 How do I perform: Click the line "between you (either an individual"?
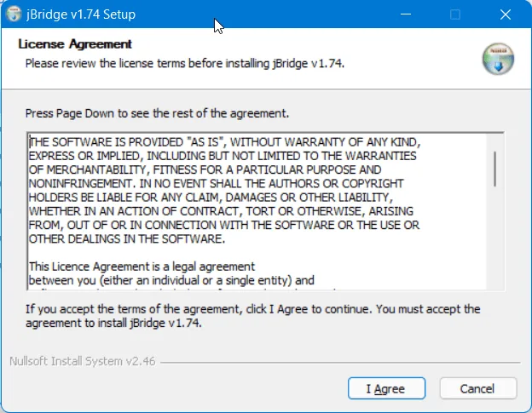pyautogui.click(x=171, y=280)
